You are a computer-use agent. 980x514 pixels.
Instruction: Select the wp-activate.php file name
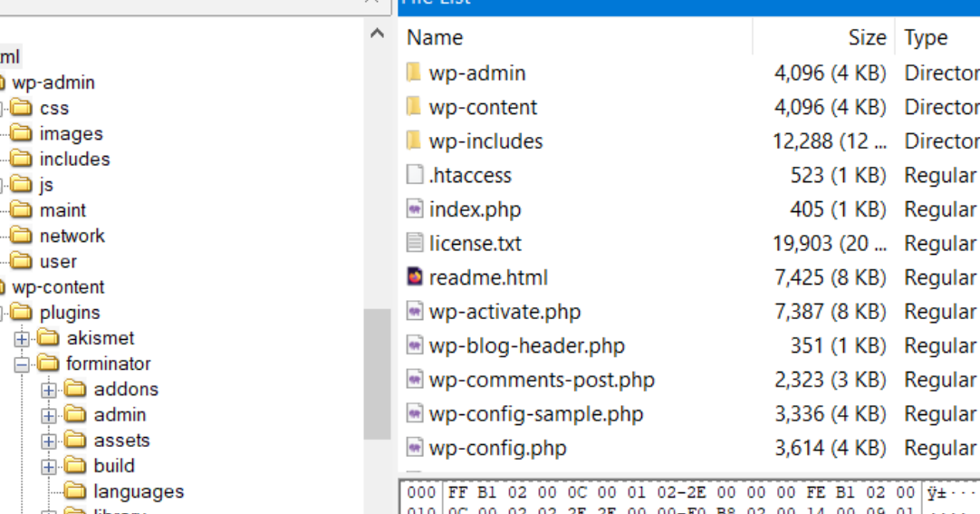coord(505,312)
